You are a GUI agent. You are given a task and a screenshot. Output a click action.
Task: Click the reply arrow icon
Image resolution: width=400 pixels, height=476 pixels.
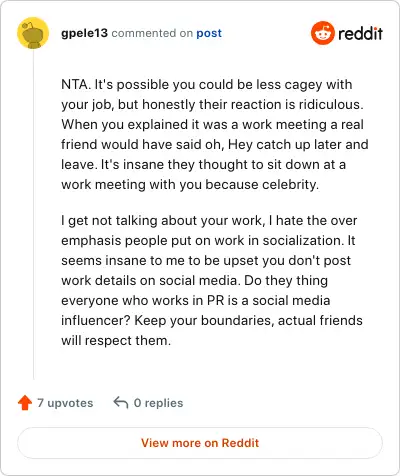(121, 403)
